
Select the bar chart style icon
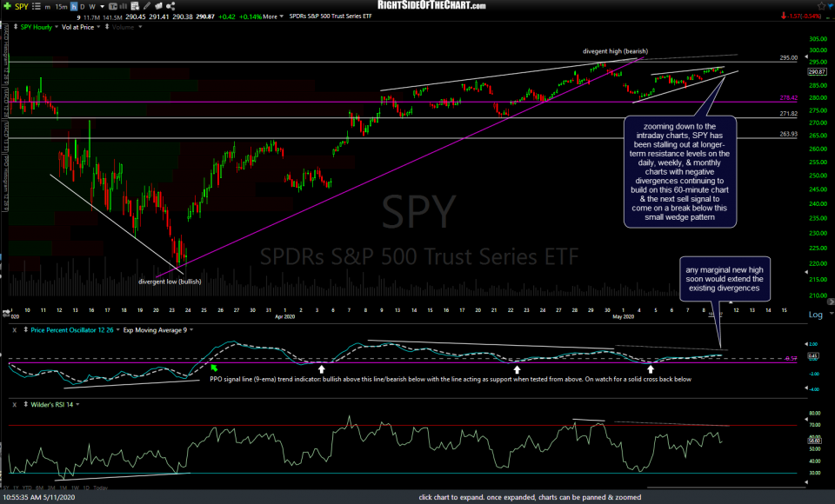tap(124, 6)
